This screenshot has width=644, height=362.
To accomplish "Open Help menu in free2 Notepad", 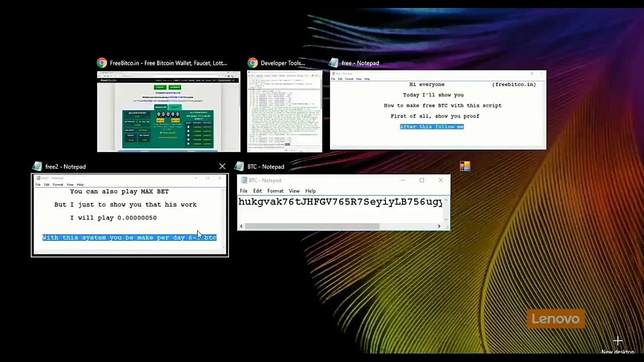I will coord(80,185).
